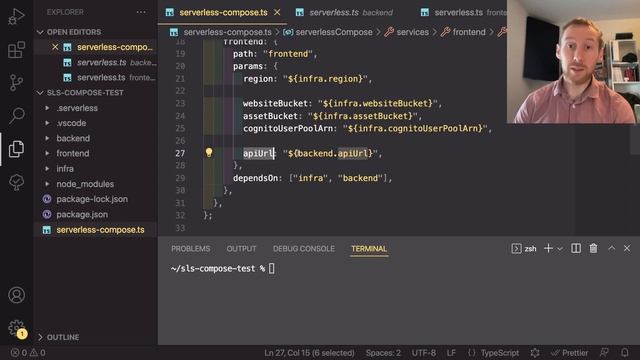This screenshot has width=640, height=360.
Task: Switch to serverless.ts frontend editor tab
Action: pyautogui.click(x=463, y=13)
